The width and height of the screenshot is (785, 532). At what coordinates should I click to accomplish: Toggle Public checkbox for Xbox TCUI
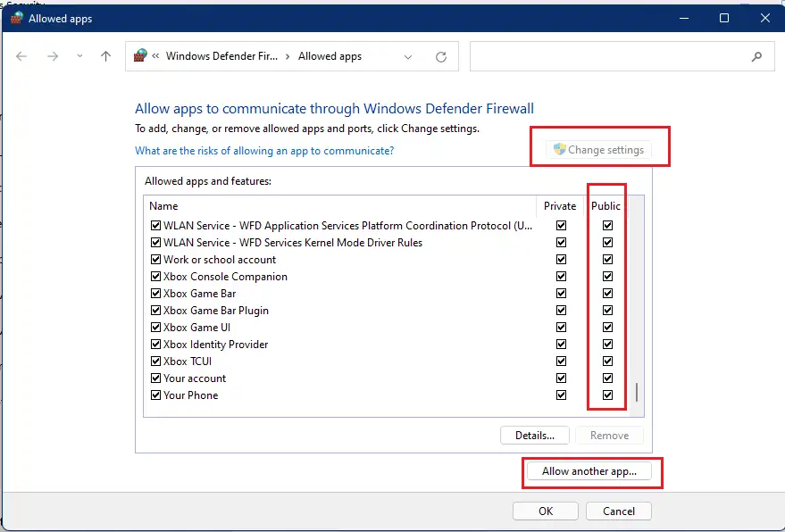point(607,362)
